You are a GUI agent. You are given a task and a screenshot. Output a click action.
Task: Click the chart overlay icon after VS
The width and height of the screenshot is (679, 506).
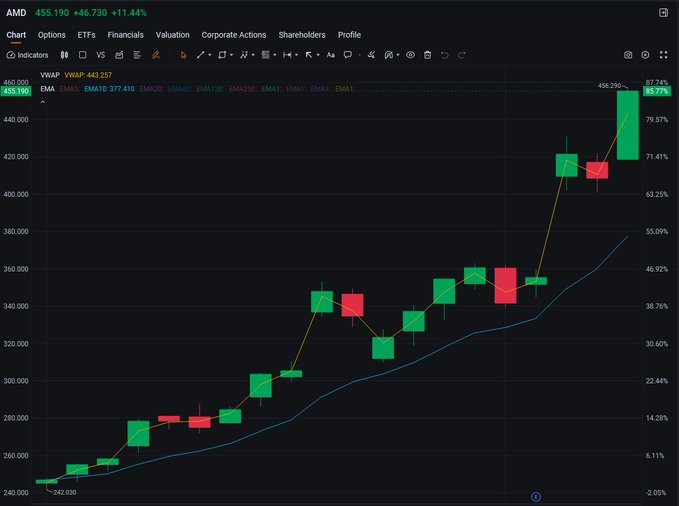[119, 55]
